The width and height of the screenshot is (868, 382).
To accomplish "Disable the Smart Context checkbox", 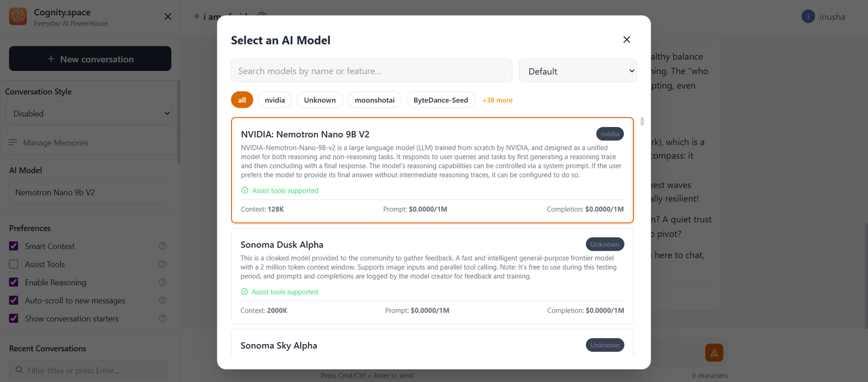I will 14,246.
